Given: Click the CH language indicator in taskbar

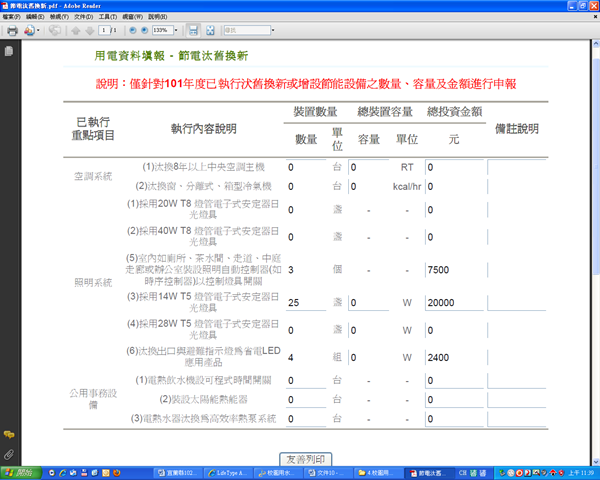Looking at the screenshot, I should click(463, 473).
